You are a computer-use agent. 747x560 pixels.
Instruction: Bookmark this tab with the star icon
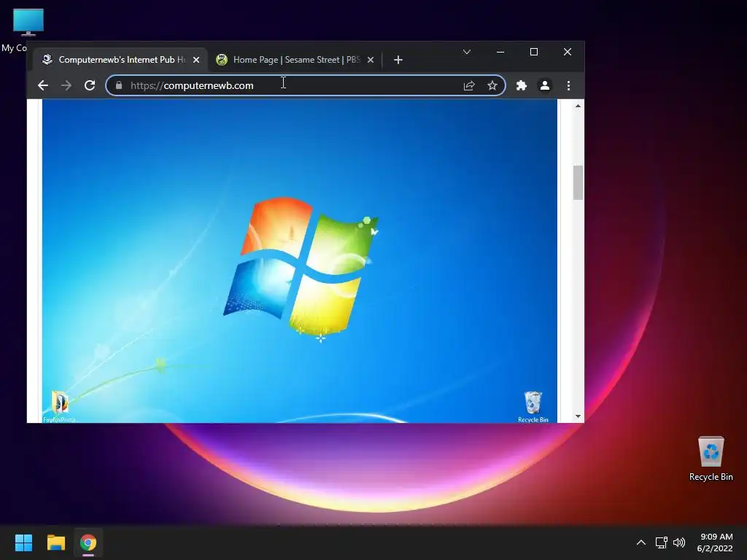click(x=492, y=86)
